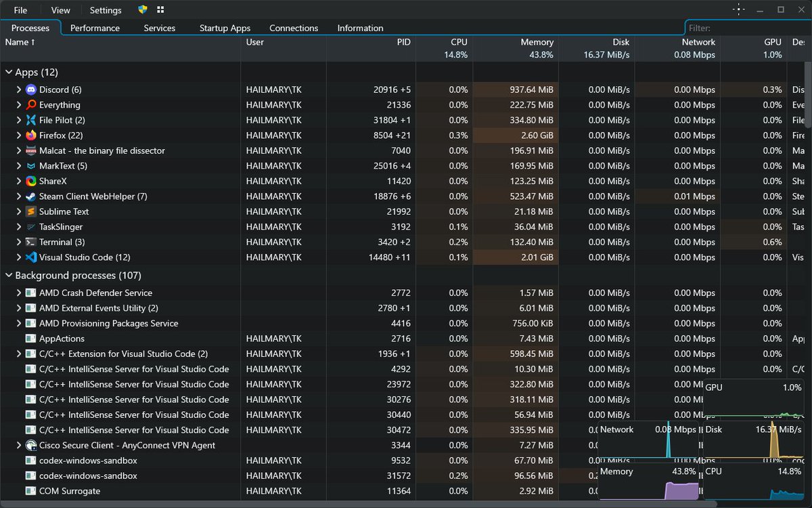The image size is (812, 508).
Task: Sort by the PID column header
Action: click(371, 48)
